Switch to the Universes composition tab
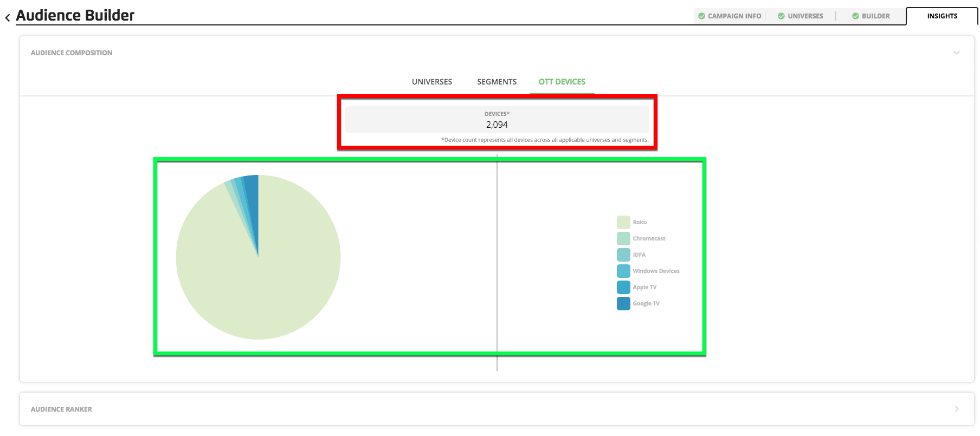980x436 pixels. (432, 82)
